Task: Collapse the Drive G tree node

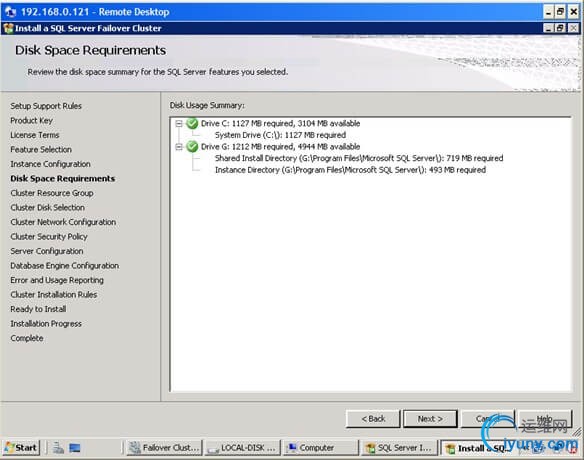Action: (x=179, y=147)
